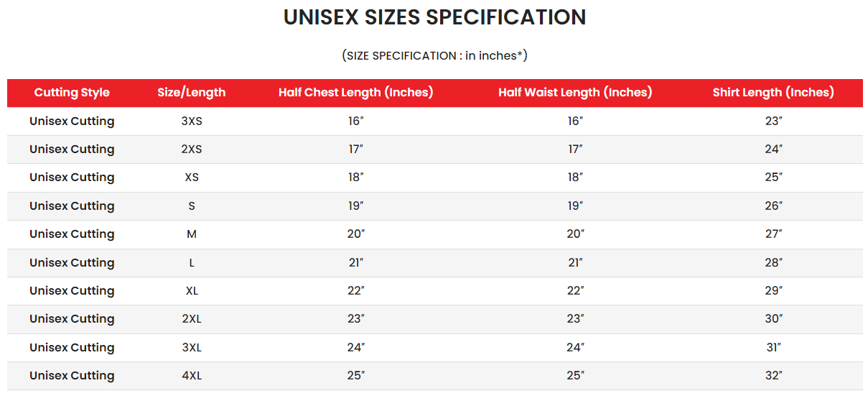Click the 32″ shirt length value
The height and width of the screenshot is (396, 868).
773,376
